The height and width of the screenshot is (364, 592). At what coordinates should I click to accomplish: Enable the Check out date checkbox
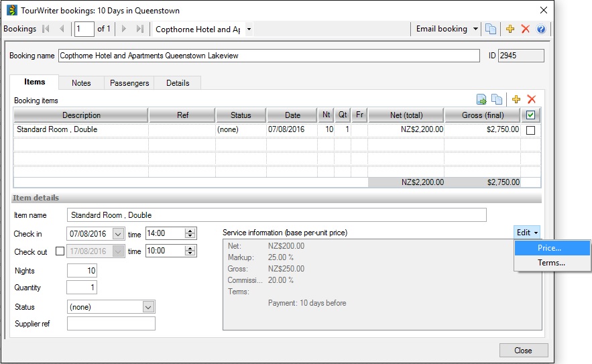[x=60, y=251]
